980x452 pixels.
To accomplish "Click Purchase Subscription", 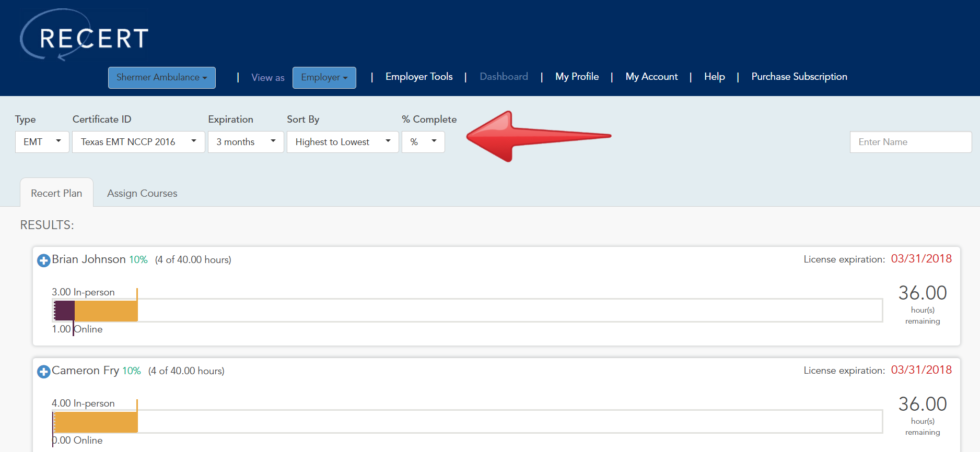I will tap(799, 77).
